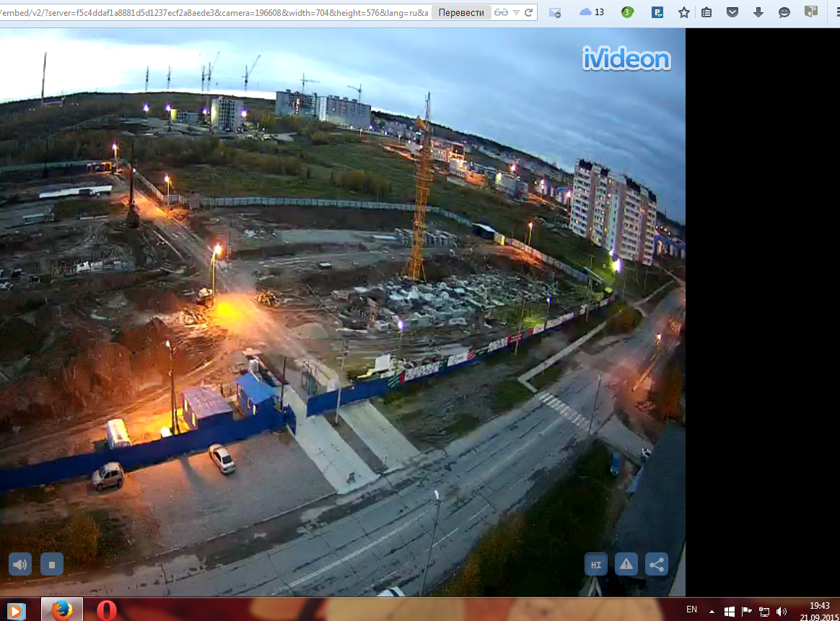
Task: Open the weather cloud extension showing 13
Action: click(592, 12)
